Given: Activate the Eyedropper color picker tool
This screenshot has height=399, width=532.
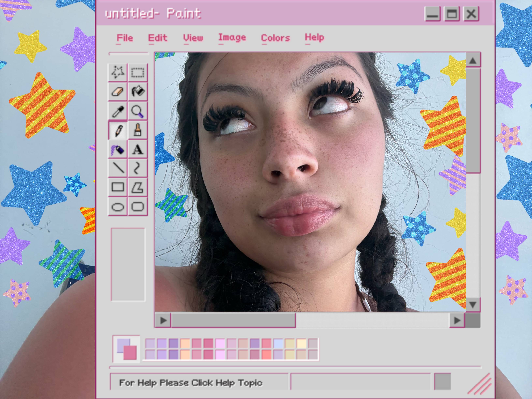Looking at the screenshot, I should 118,111.
